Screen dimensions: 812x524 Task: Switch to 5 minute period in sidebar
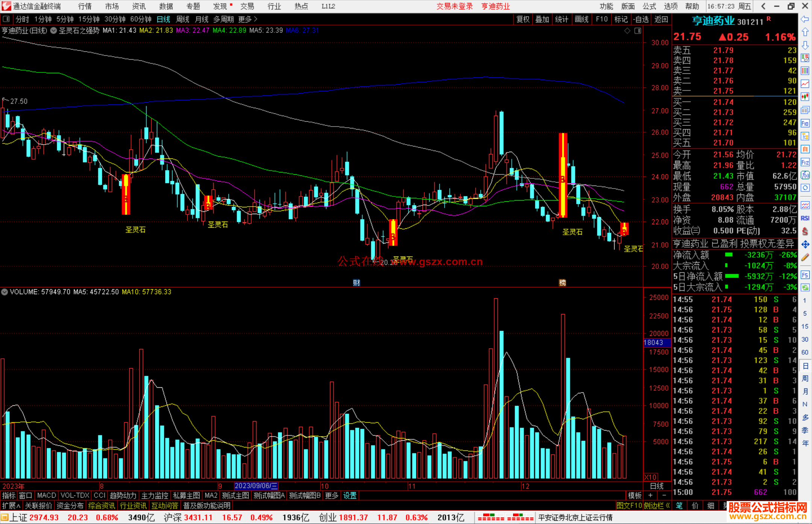tap(805, 313)
